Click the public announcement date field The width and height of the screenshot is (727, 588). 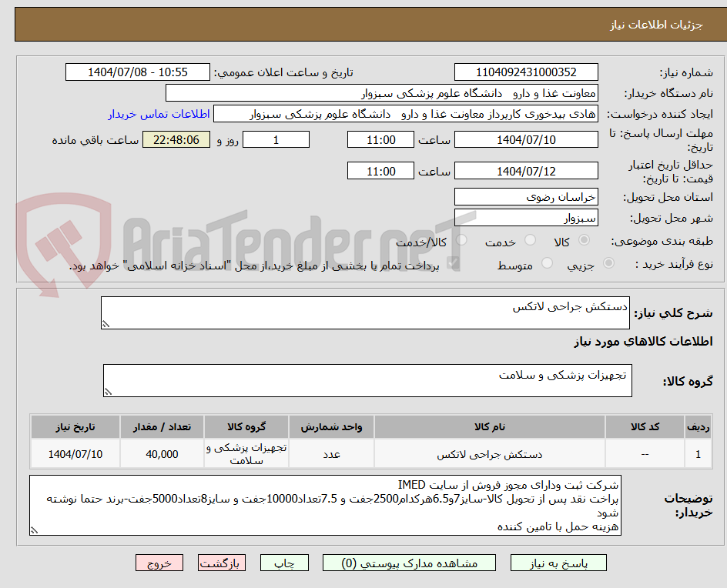click(x=136, y=72)
